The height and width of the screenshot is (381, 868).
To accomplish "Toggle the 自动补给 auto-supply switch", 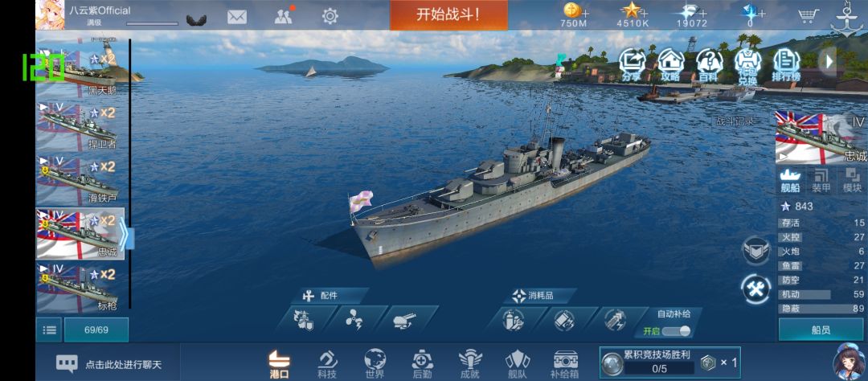I will (677, 330).
